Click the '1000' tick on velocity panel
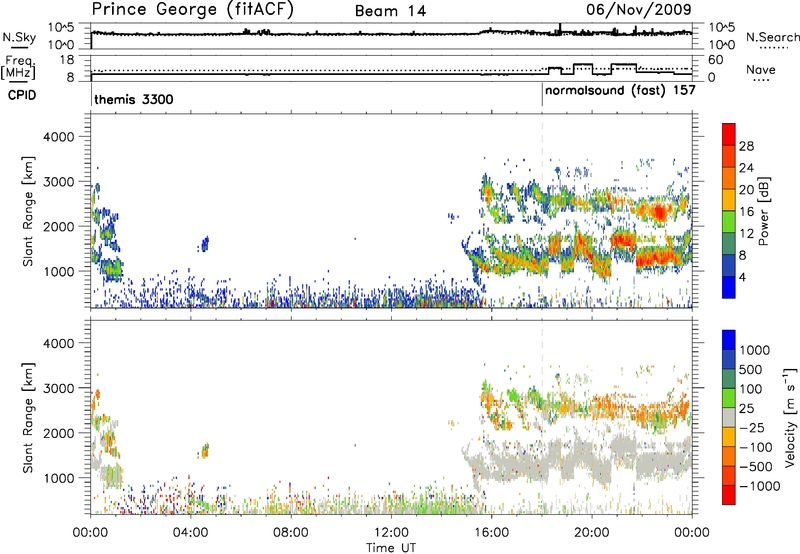 pyautogui.click(x=59, y=478)
